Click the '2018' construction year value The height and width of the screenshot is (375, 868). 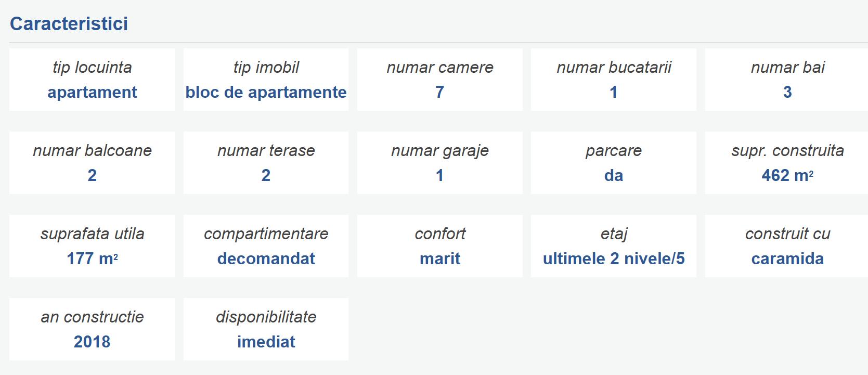tap(92, 342)
